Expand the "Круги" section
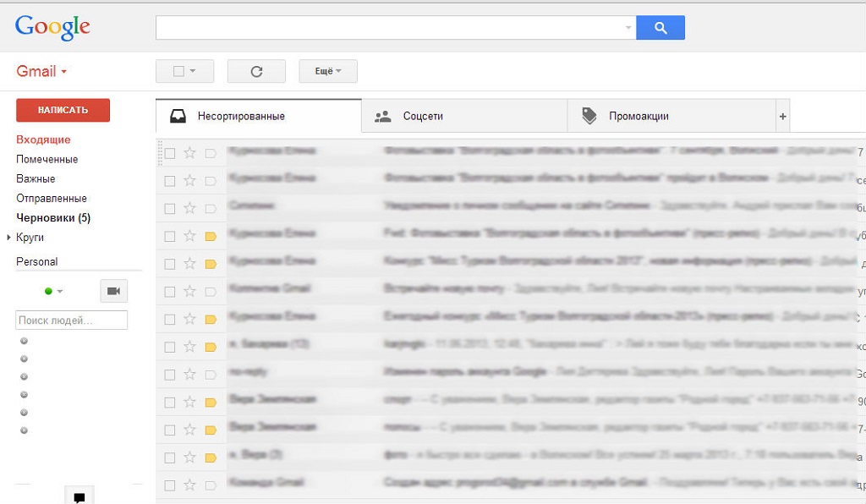This screenshot has width=866, height=504. (x=8, y=238)
